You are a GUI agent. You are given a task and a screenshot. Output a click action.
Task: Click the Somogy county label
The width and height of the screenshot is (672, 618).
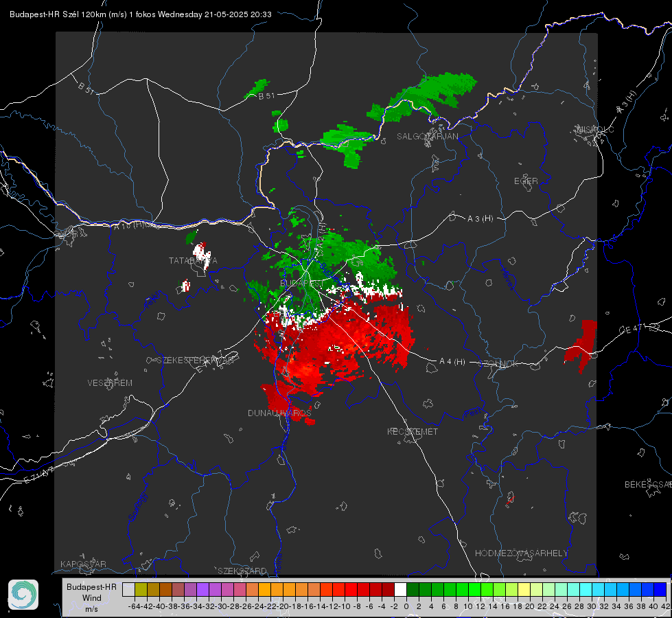pos(137,507)
